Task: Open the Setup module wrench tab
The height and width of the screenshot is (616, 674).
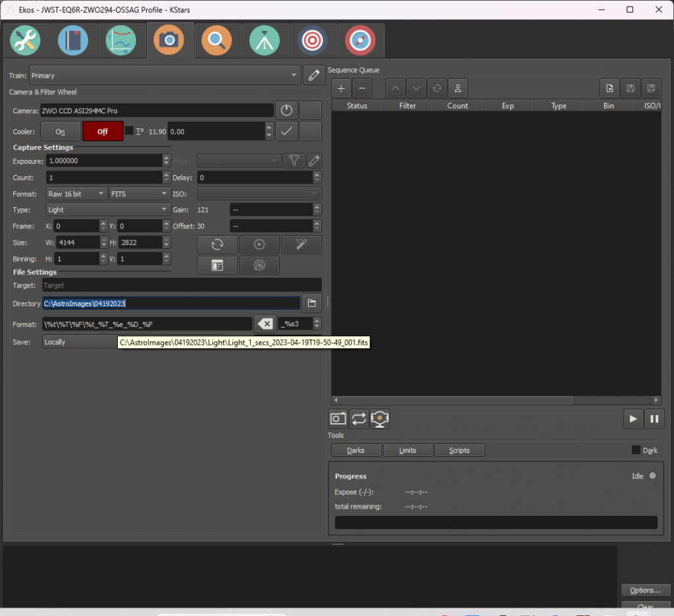Action: pyautogui.click(x=25, y=41)
